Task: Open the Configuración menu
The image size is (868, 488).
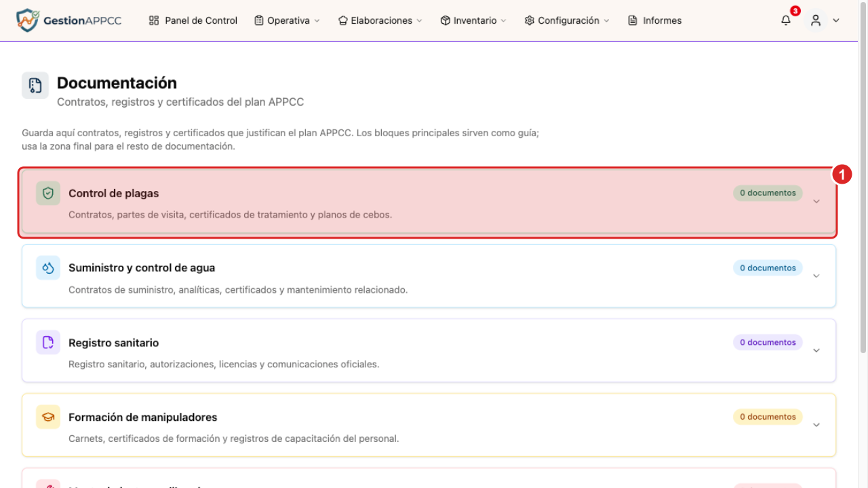Action: click(567, 20)
